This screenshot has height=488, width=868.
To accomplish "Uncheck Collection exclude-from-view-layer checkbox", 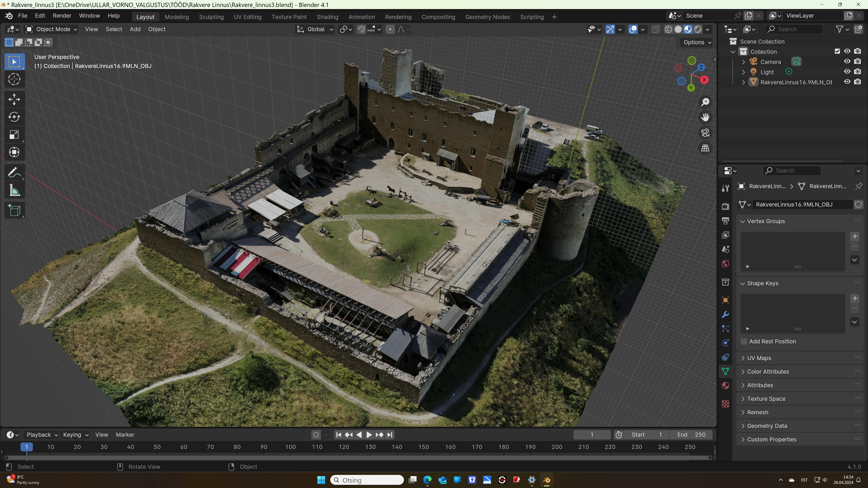I will click(x=837, y=52).
